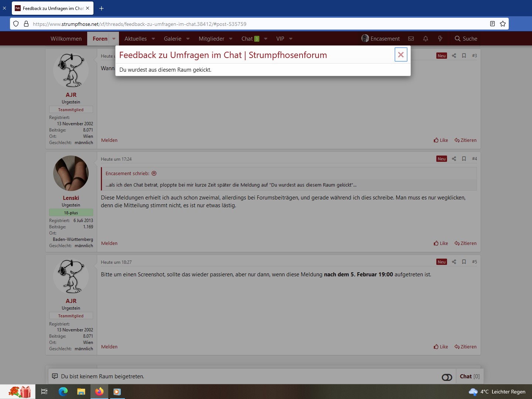
Task: Toggle the chat bar switch
Action: (x=447, y=377)
